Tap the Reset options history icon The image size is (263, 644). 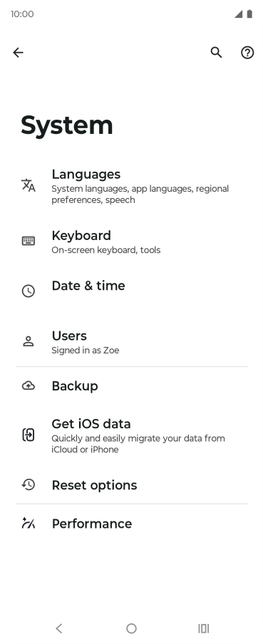29,485
